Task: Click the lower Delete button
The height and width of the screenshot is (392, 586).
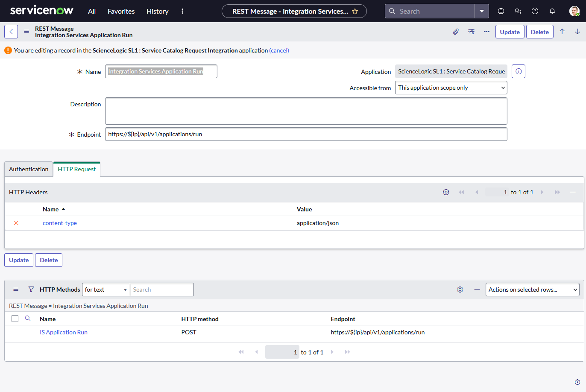Action: tap(49, 260)
